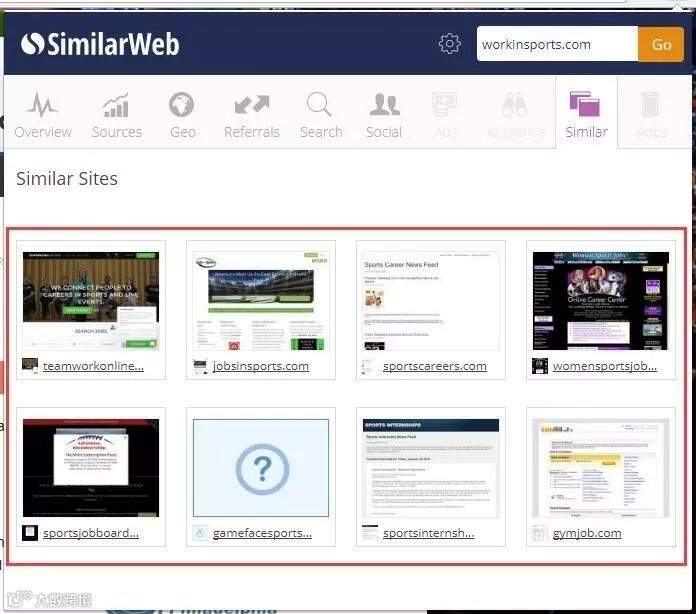This screenshot has width=696, height=614.
Task: Visit the sportsjobboard... link
Action: [91, 533]
